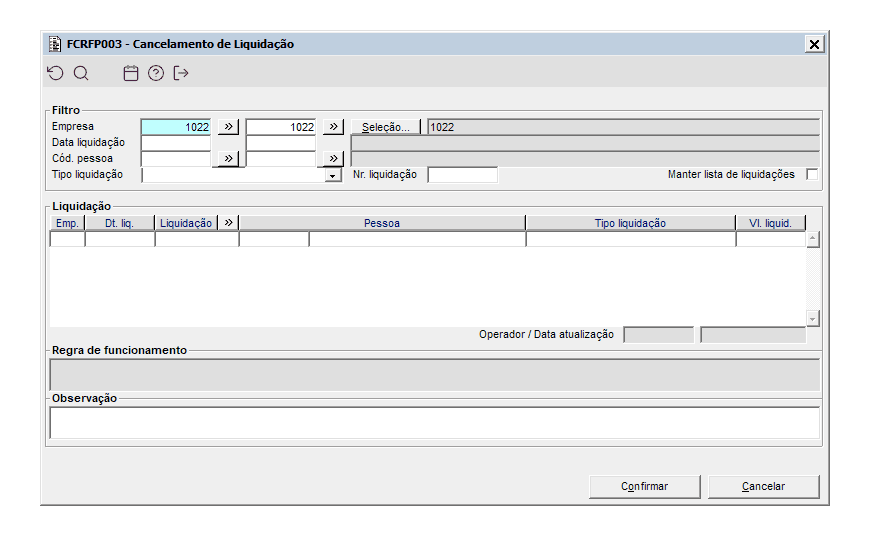Open lookup for second Empresa field

pos(333,126)
